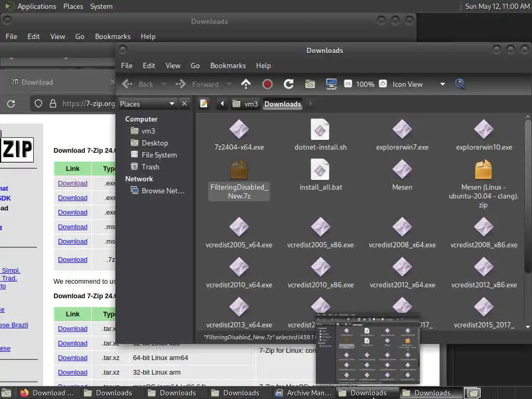The image size is (532, 399).
Task: Select vcredist2010_x86.exe
Action: pyautogui.click(x=321, y=273)
